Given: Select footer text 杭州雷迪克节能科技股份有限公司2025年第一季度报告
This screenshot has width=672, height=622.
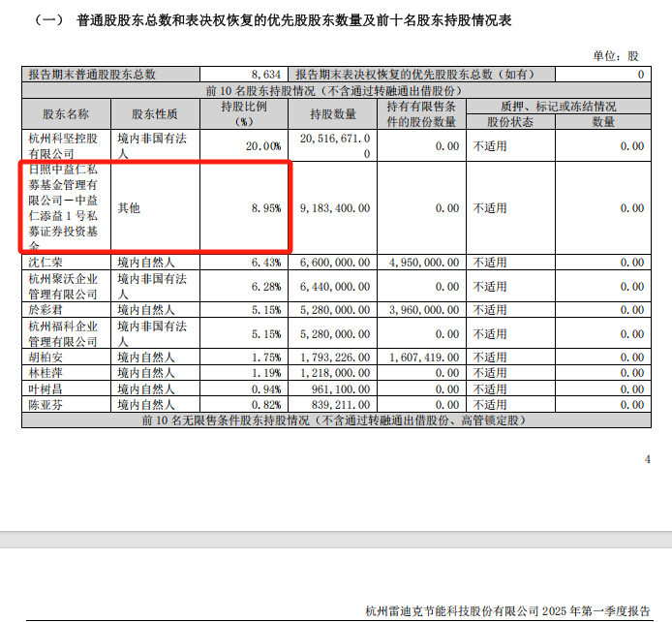Looking at the screenshot, I should pos(507,610).
